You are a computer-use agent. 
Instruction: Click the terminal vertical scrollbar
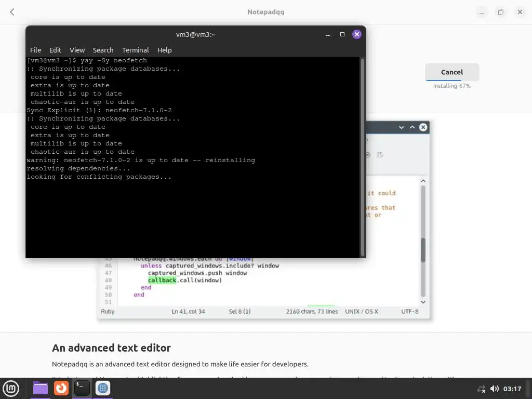362,157
